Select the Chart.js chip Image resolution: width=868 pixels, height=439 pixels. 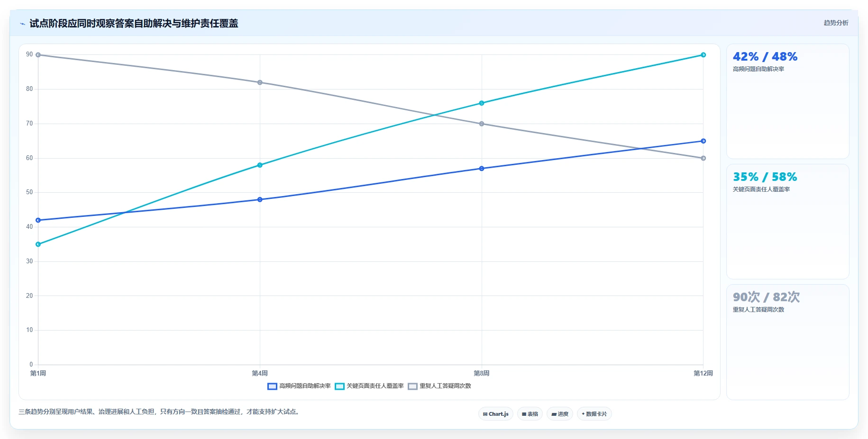[495, 414]
